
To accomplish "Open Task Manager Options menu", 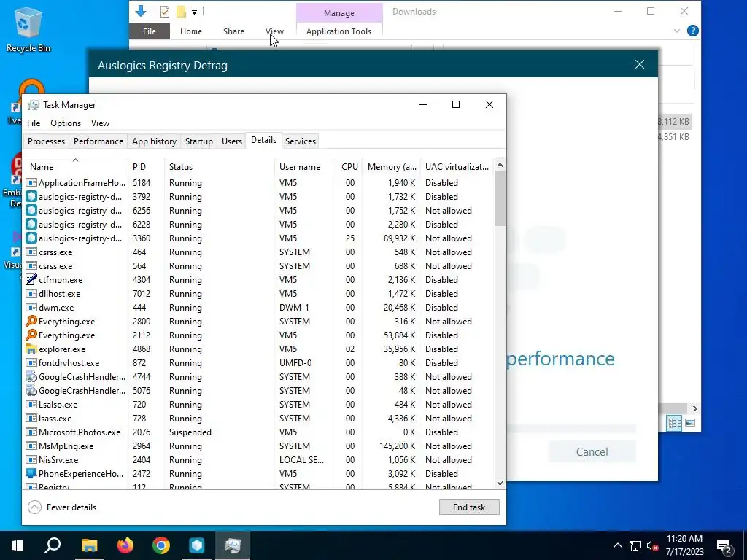I will point(66,122).
